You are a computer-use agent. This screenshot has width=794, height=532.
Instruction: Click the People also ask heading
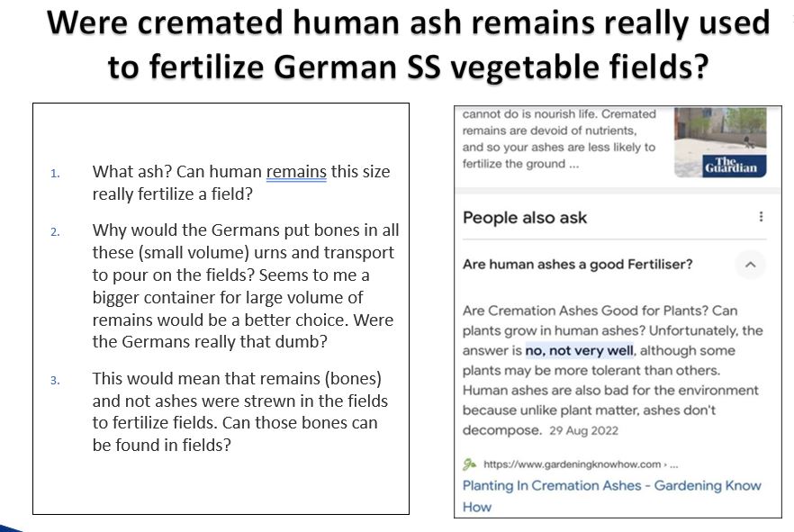tap(525, 218)
